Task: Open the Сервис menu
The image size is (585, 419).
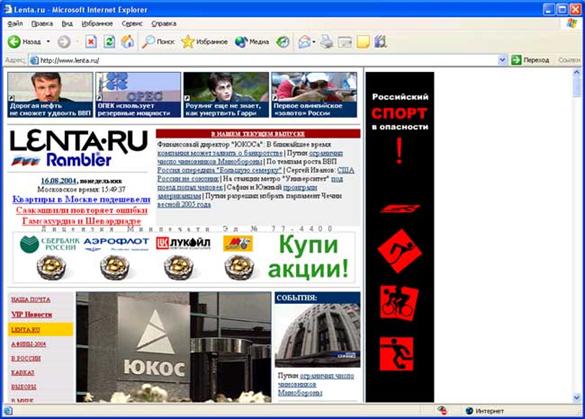Action: (132, 24)
